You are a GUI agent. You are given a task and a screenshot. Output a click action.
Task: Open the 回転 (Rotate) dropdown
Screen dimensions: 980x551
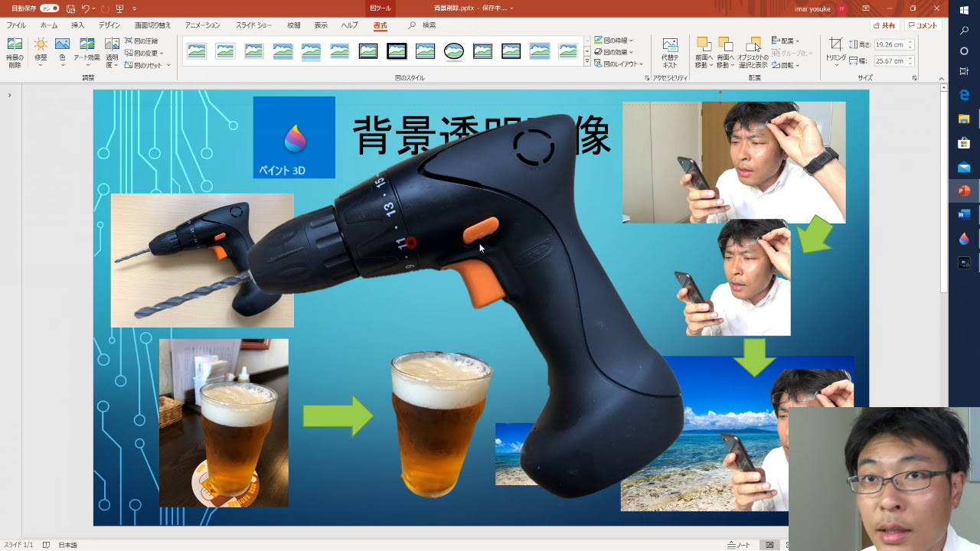click(x=785, y=65)
